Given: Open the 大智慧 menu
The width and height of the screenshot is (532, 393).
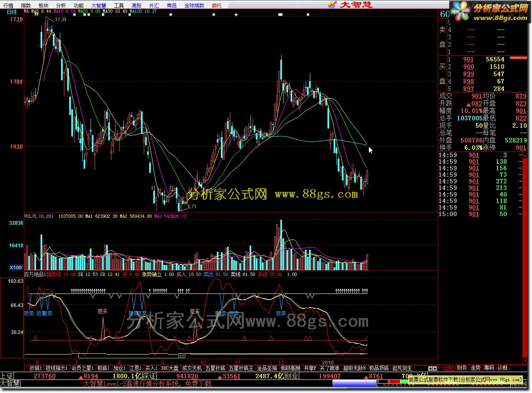Looking at the screenshot, I should coord(98,5).
